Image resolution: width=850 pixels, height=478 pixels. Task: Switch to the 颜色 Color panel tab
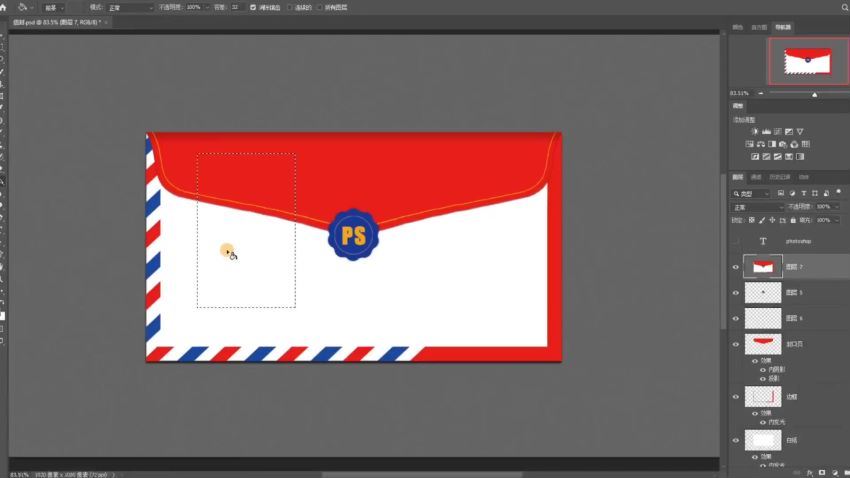738,27
